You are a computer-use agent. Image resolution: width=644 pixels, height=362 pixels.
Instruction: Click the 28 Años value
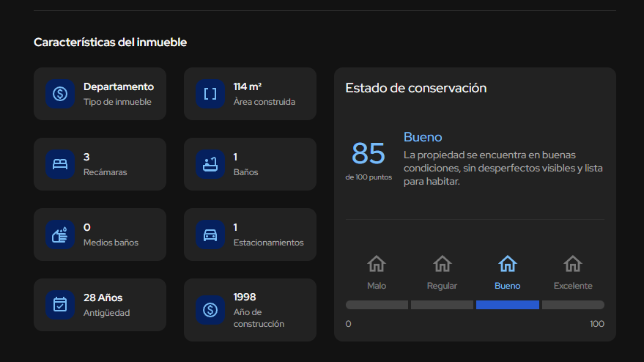coord(103,298)
